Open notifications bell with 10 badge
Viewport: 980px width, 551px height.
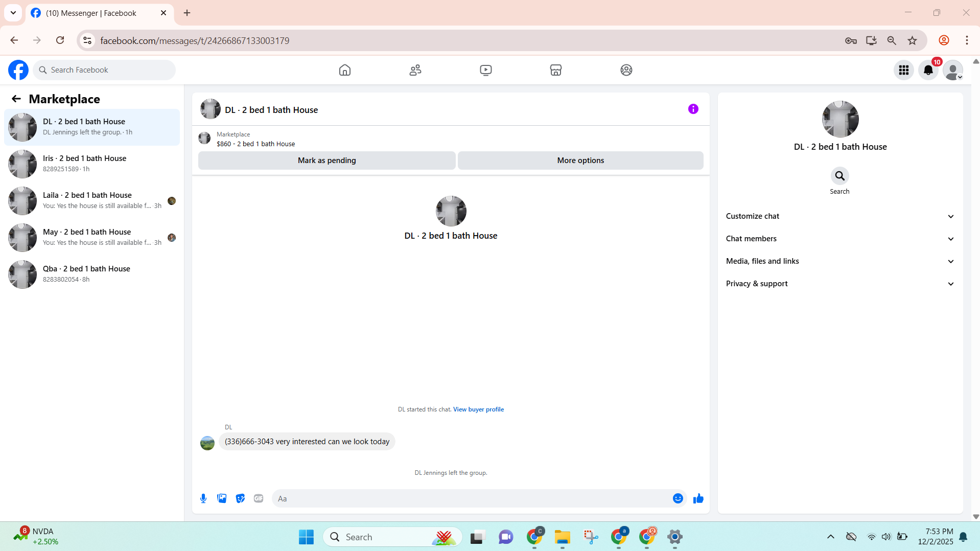[928, 70]
